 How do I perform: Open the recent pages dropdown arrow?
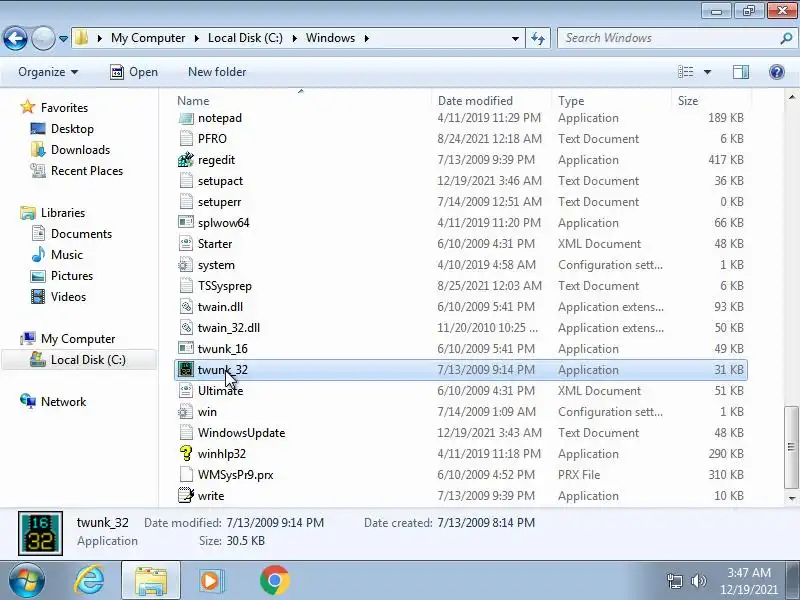click(x=63, y=38)
